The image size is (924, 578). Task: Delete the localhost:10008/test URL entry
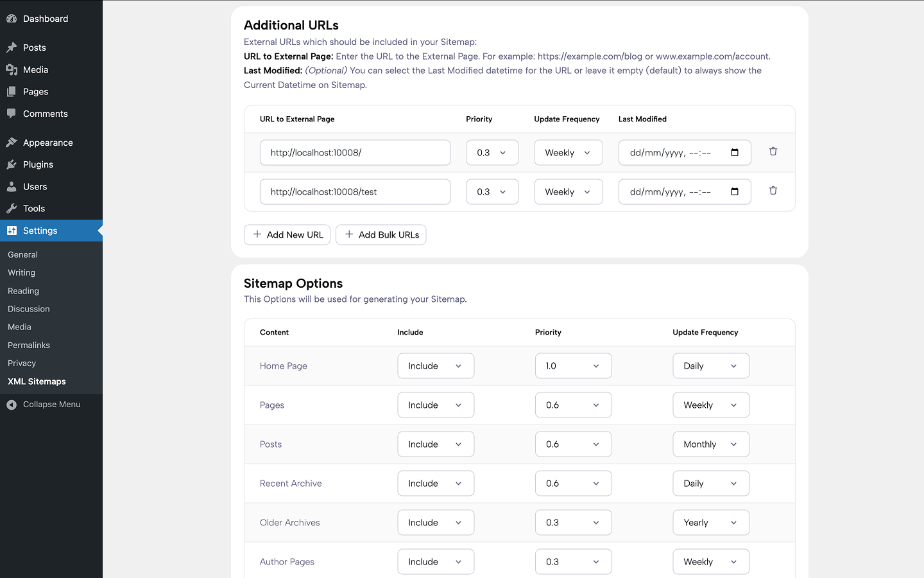(773, 190)
